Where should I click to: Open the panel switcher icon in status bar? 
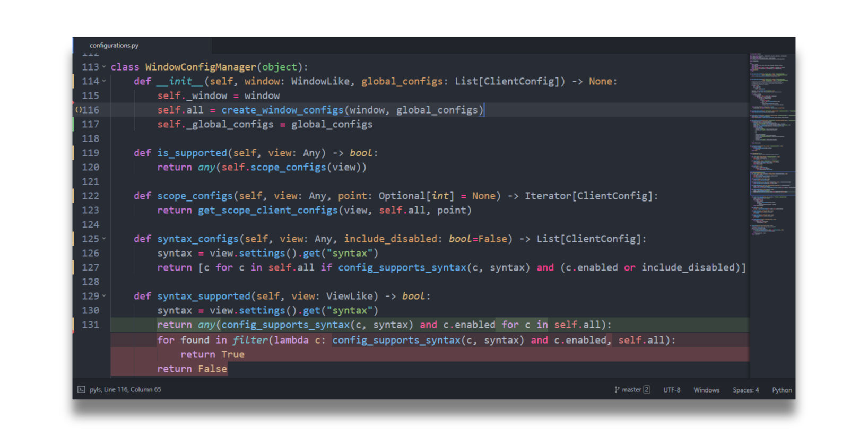(81, 389)
